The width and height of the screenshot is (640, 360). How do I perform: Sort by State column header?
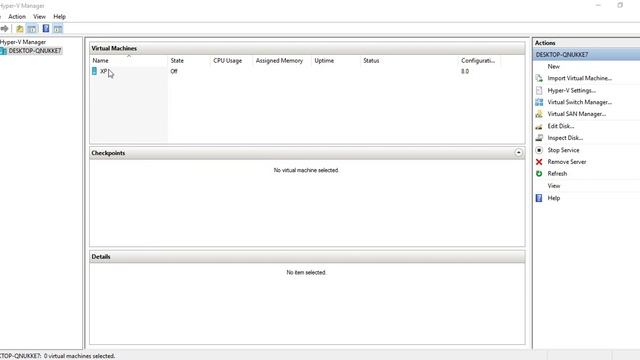pyautogui.click(x=177, y=60)
